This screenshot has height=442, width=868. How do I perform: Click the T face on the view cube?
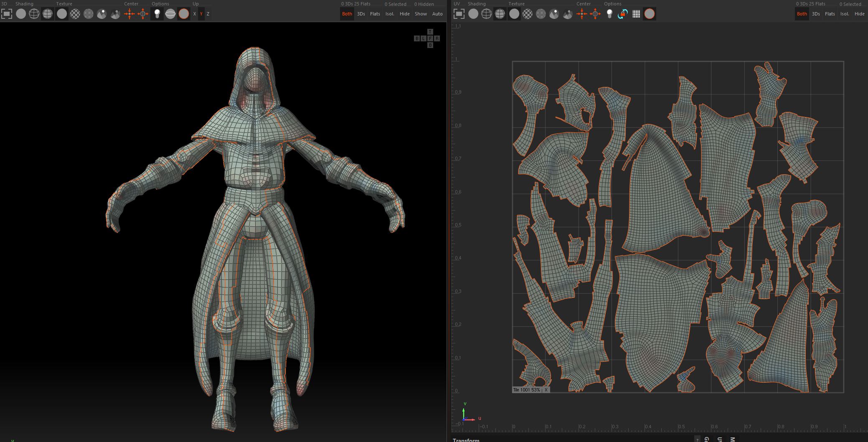(x=430, y=32)
